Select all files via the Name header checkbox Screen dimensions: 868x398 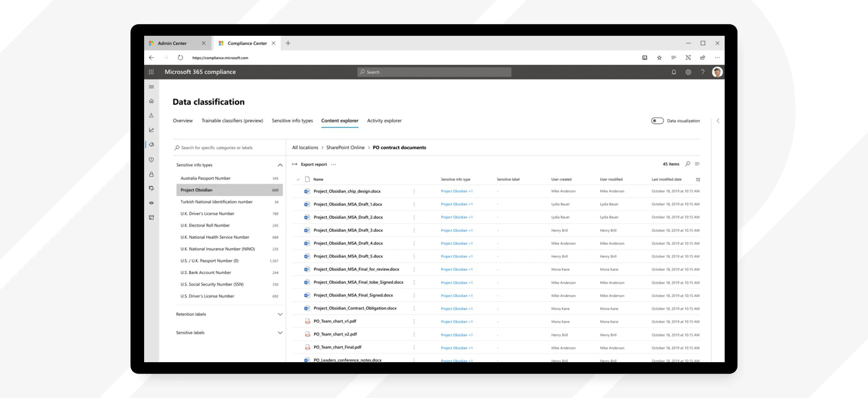click(x=298, y=179)
